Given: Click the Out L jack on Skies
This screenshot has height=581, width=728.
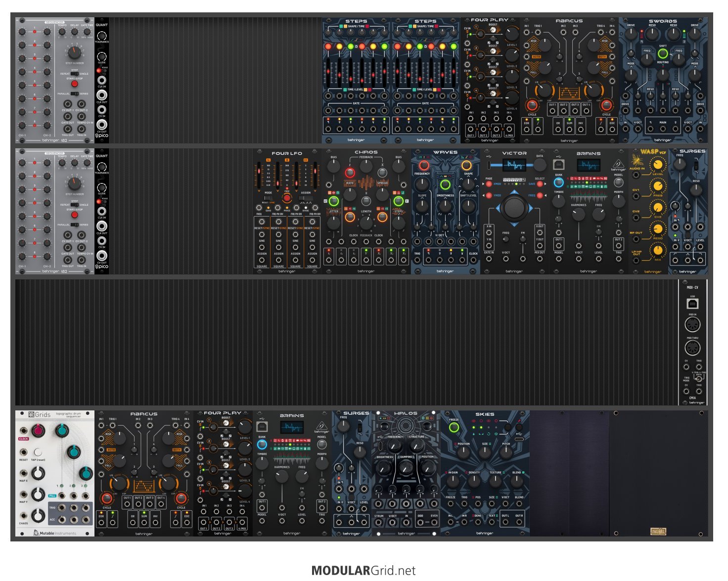Looking at the screenshot, I should (505, 522).
